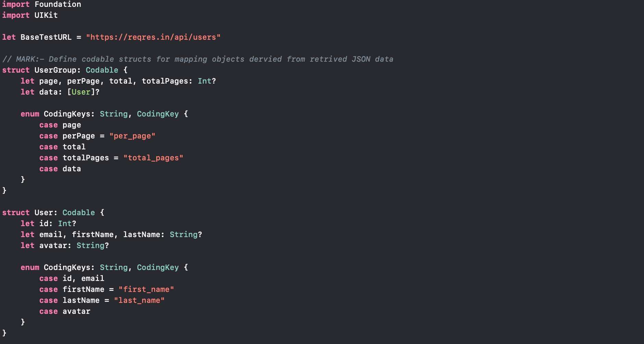644x344 pixels.
Task: Select the lastName property in User struct
Action: click(141, 234)
